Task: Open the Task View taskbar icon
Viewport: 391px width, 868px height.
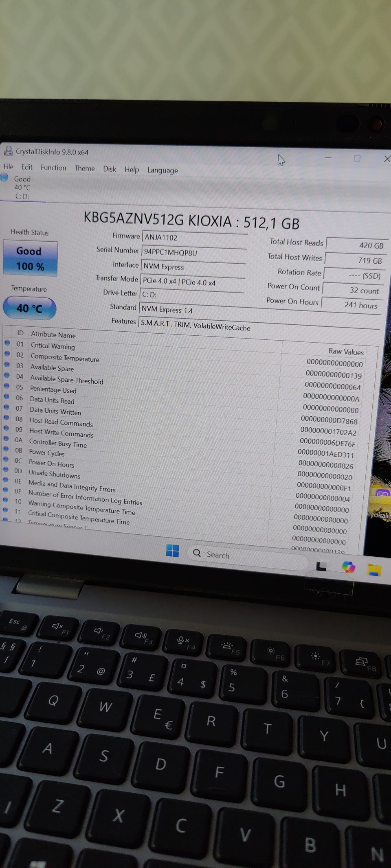Action: pos(321,566)
